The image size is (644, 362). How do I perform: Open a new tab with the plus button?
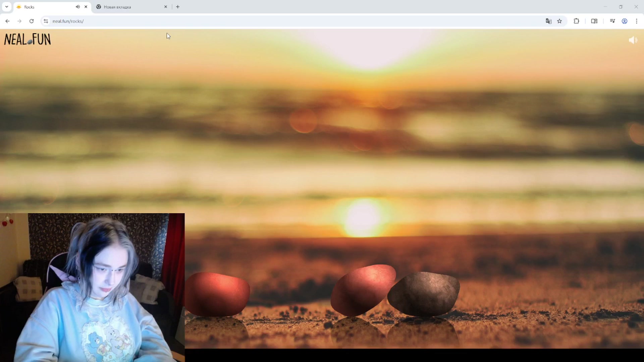[178, 7]
